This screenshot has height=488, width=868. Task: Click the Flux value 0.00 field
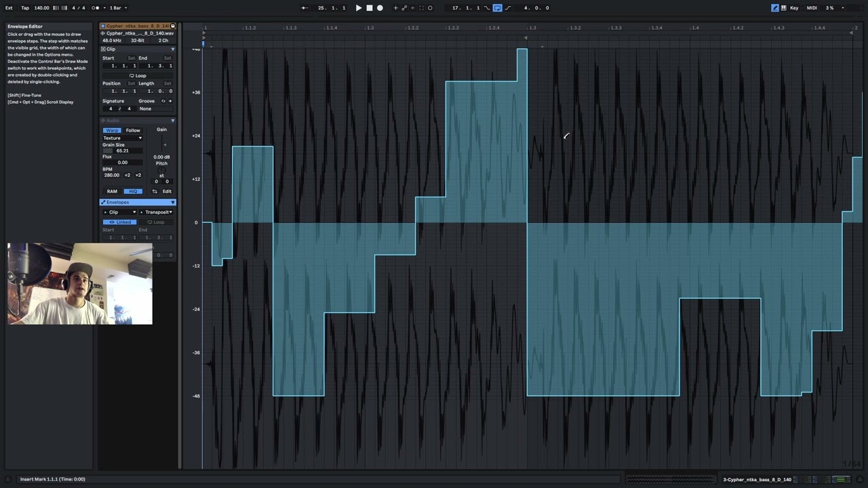point(123,163)
